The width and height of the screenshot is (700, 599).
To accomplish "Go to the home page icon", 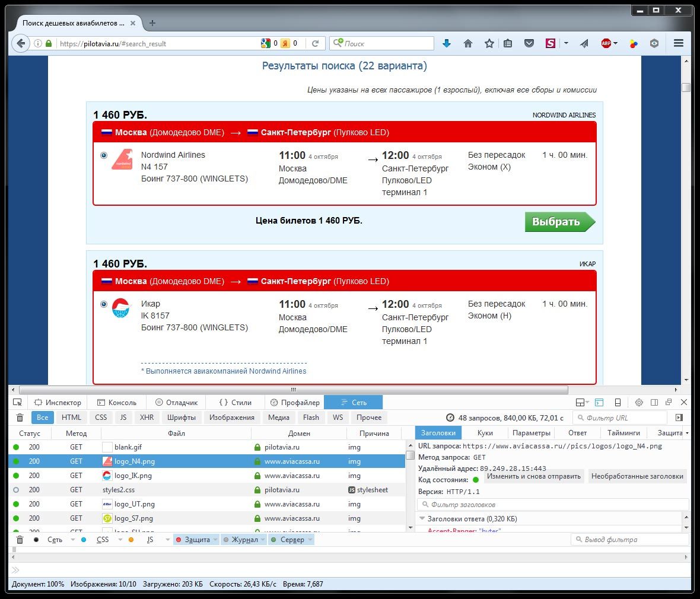I will (468, 43).
